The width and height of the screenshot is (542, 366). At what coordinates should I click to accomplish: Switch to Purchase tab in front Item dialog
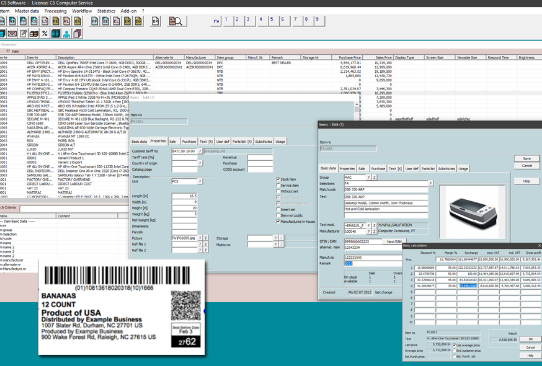[x=378, y=168]
